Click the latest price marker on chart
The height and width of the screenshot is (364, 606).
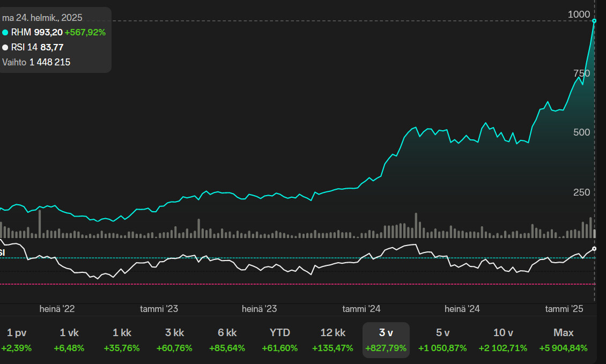click(x=594, y=21)
